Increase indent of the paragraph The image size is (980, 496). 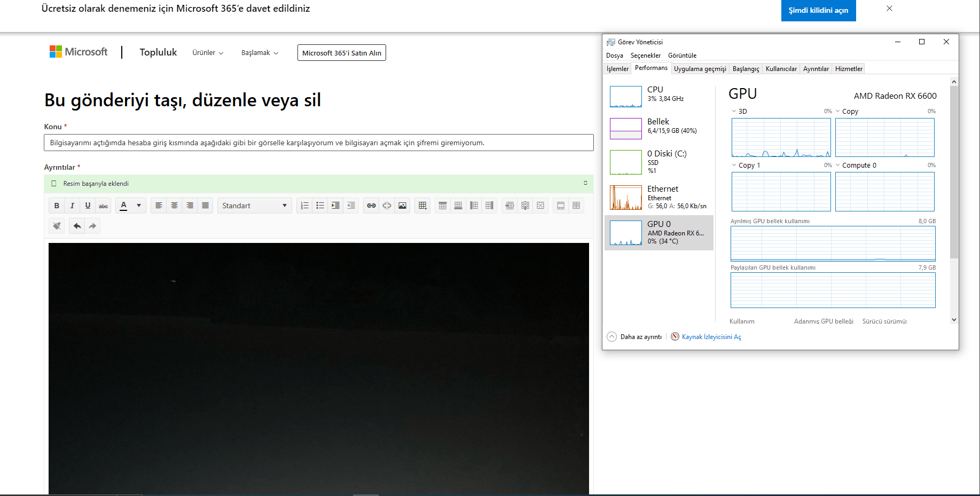point(335,206)
